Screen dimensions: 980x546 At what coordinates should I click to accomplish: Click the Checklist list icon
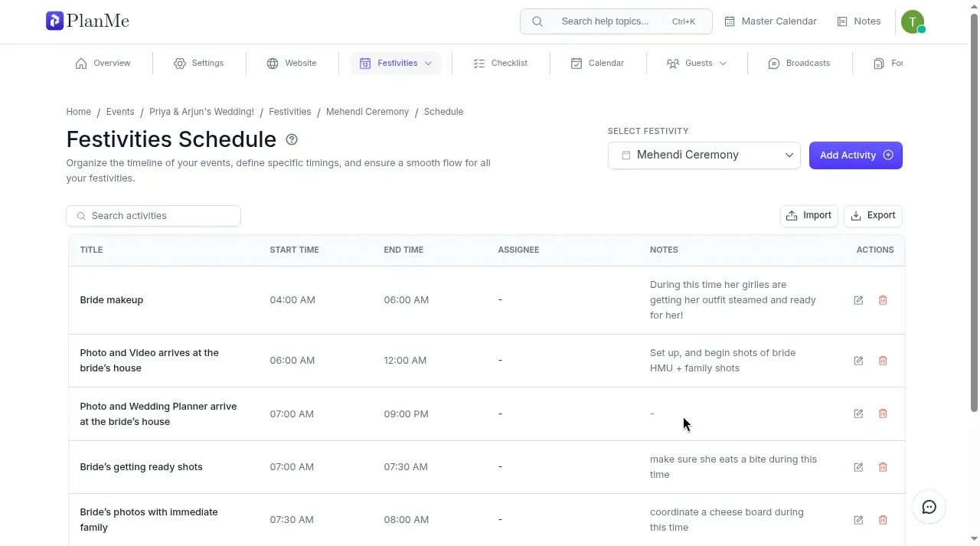[479, 64]
